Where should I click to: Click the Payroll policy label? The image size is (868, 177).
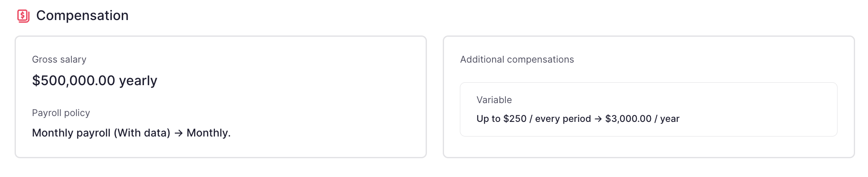pos(61,113)
